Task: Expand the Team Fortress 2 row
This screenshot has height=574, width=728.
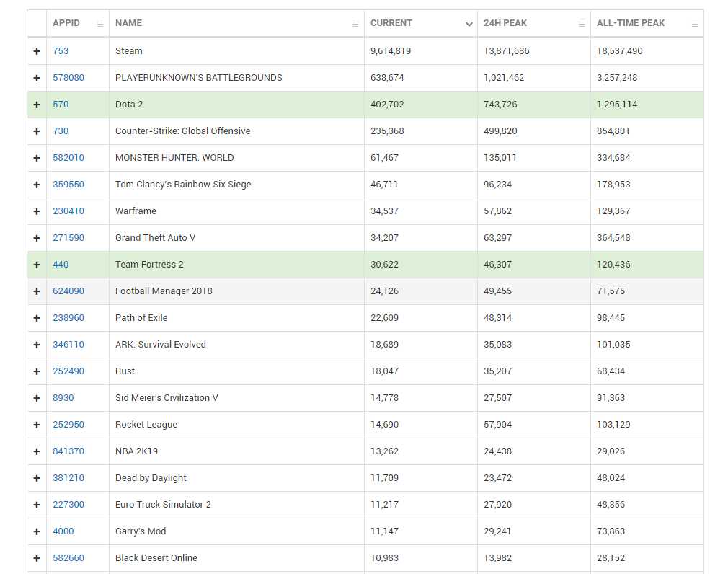Action: [37, 265]
